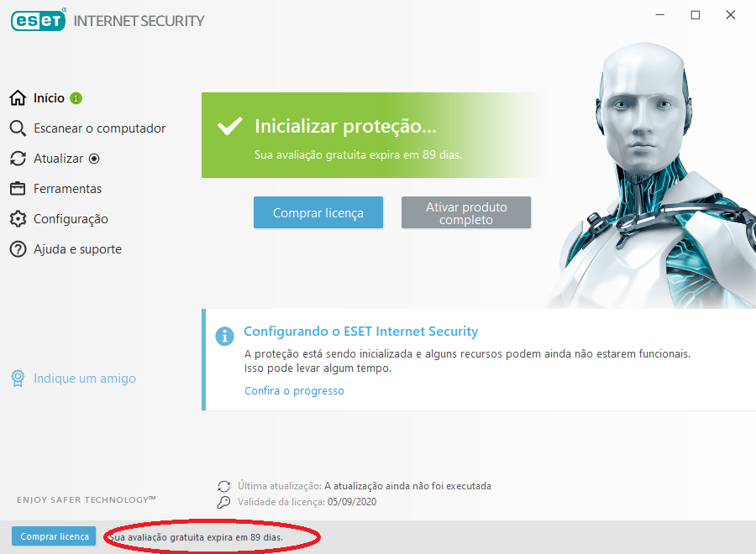
Task: Click the Indique um amigo ribbon icon
Action: click(18, 379)
